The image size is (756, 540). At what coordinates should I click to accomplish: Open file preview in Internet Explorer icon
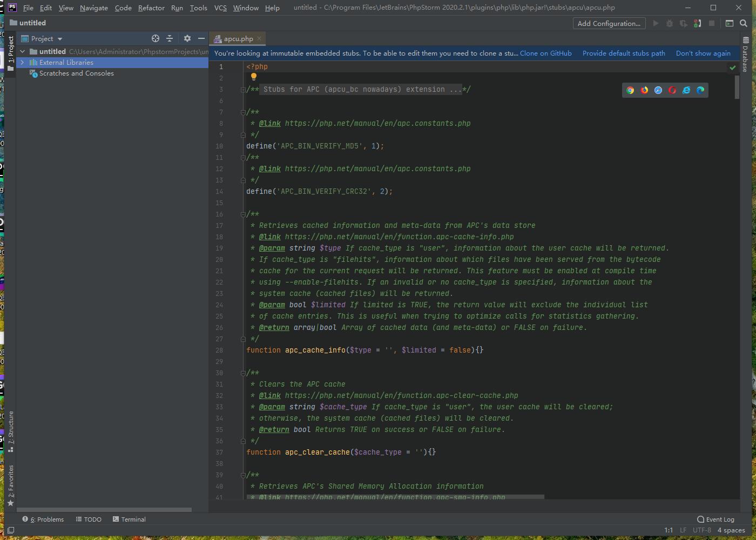(686, 90)
